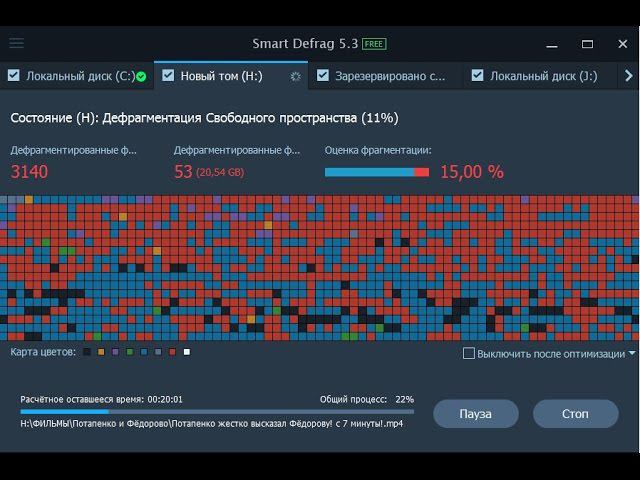Viewport: 640px width, 480px height.
Task: Click the green color legend swatch
Action: click(x=130, y=352)
